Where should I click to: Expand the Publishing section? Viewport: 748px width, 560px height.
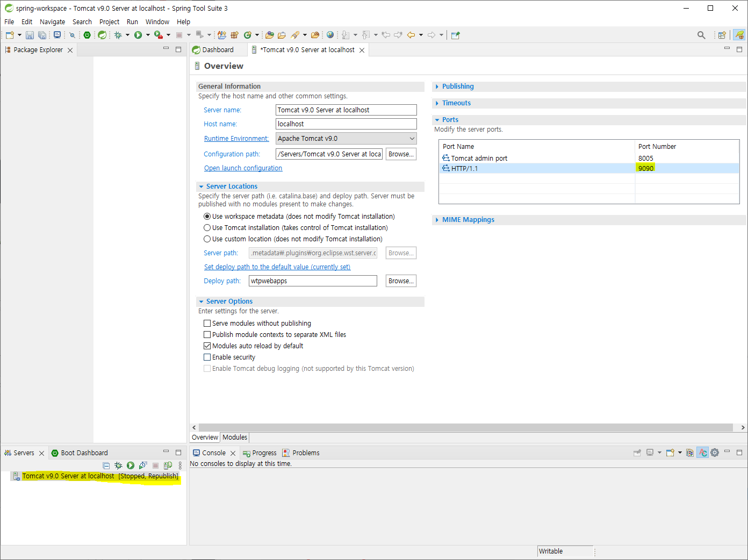[437, 87]
